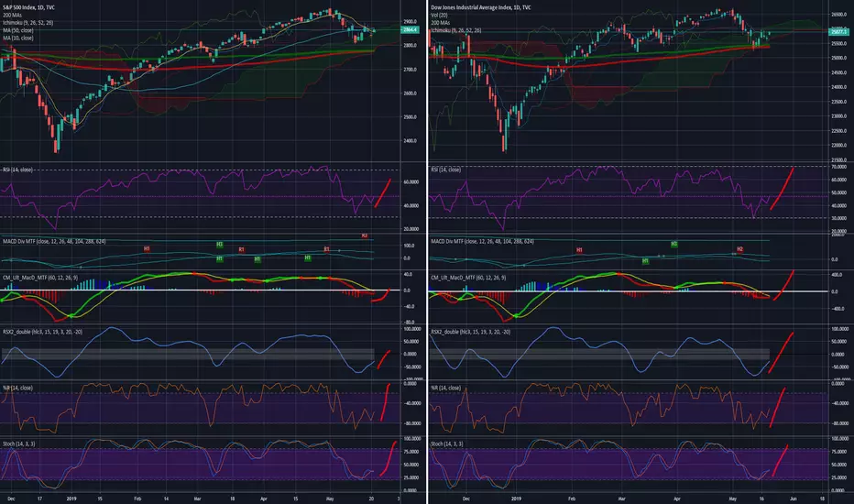This screenshot has width=854, height=504.
Task: Click red H1 divergence marker in Dow MACD pane
Action: point(579,250)
